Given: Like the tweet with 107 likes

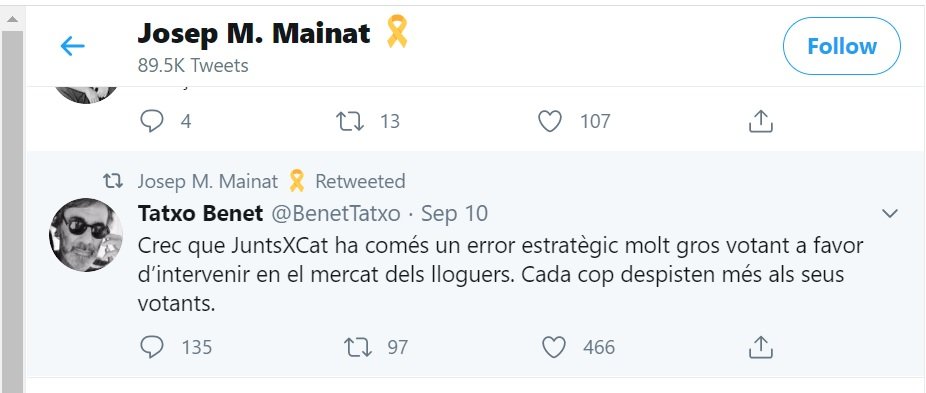Looking at the screenshot, I should [x=550, y=121].
